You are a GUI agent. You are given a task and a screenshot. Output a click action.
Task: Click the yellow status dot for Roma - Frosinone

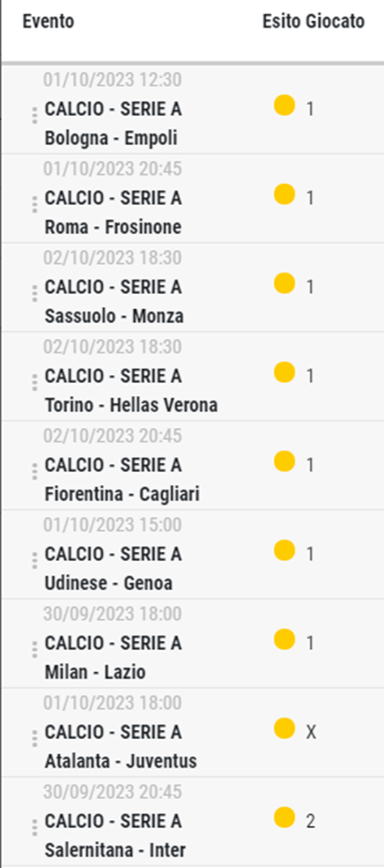click(x=284, y=194)
